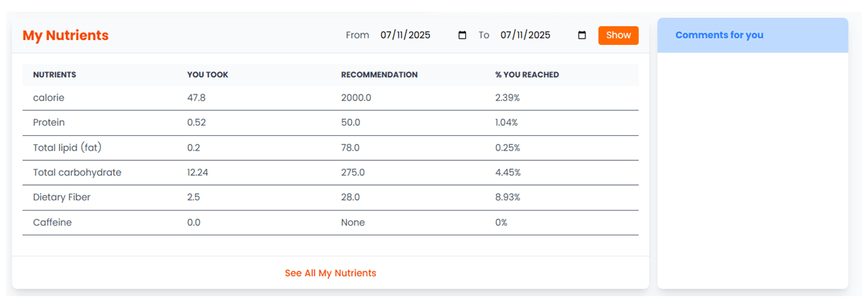Screen dimensions: 868x301
Task: Open the See All My Nutrients link
Action: pyautogui.click(x=330, y=273)
